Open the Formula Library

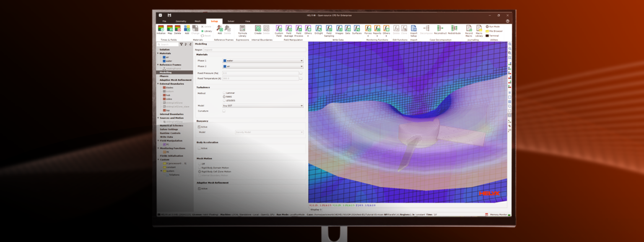[242, 29]
